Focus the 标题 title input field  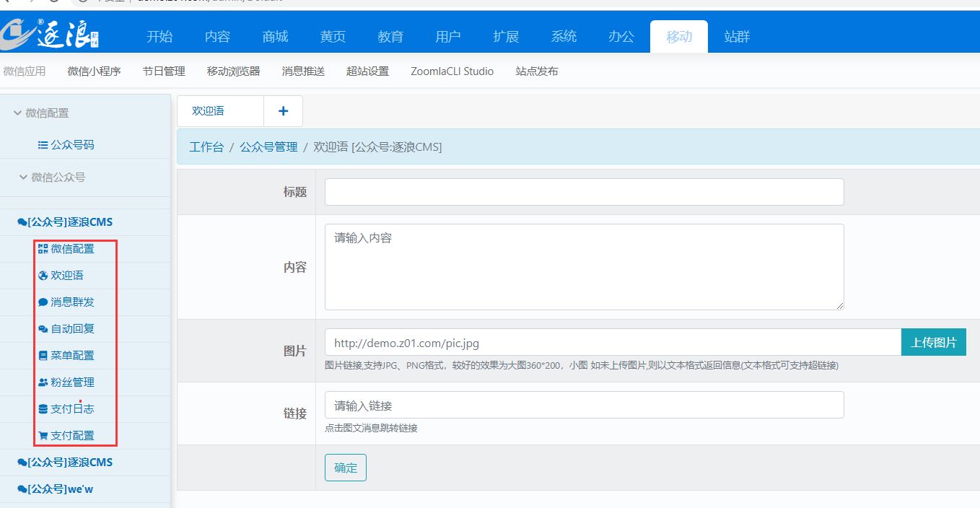[x=584, y=192]
